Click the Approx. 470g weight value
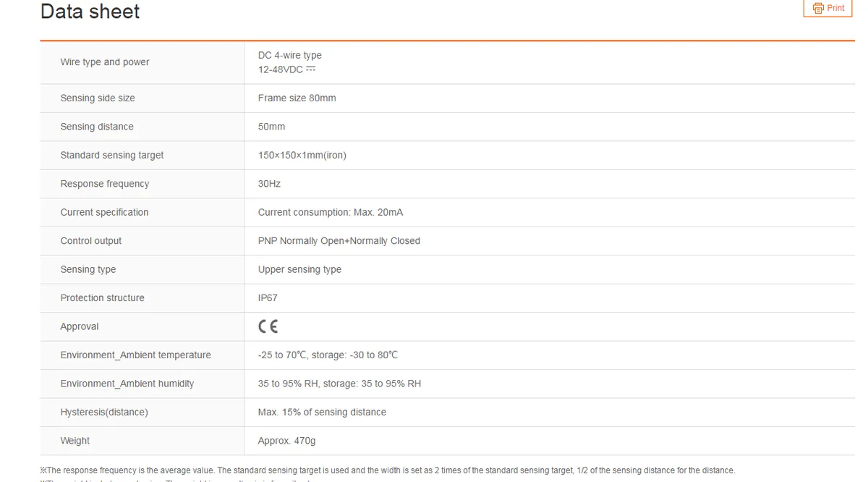Screen dimensions: 868x482 287,441
